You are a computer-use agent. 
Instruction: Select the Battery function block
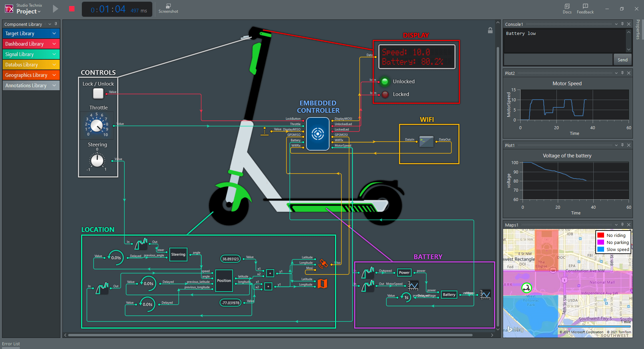point(449,295)
